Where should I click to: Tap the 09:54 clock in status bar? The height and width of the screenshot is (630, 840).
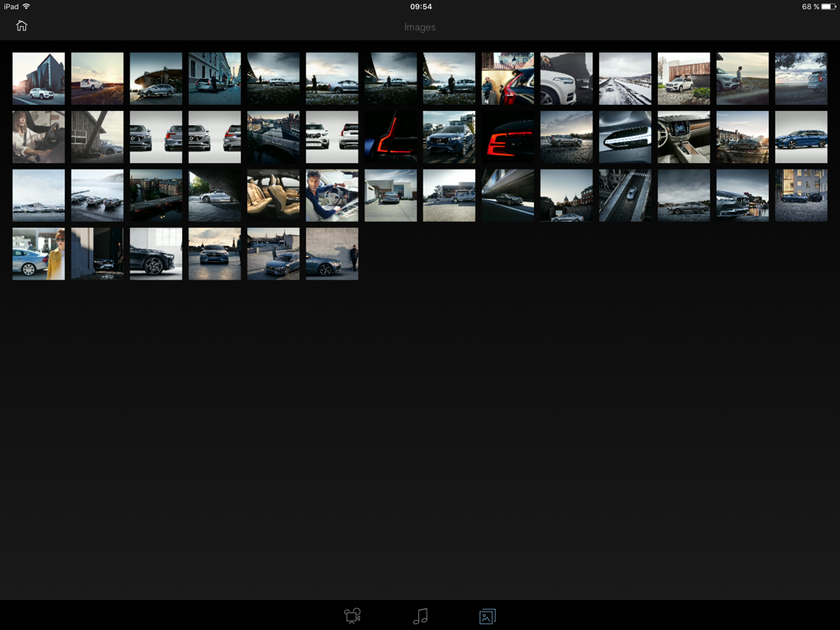pyautogui.click(x=421, y=7)
